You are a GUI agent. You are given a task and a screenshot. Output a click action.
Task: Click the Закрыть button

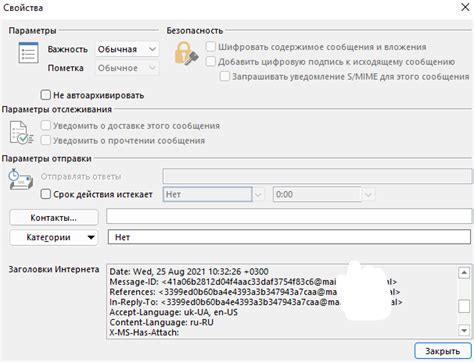click(442, 351)
